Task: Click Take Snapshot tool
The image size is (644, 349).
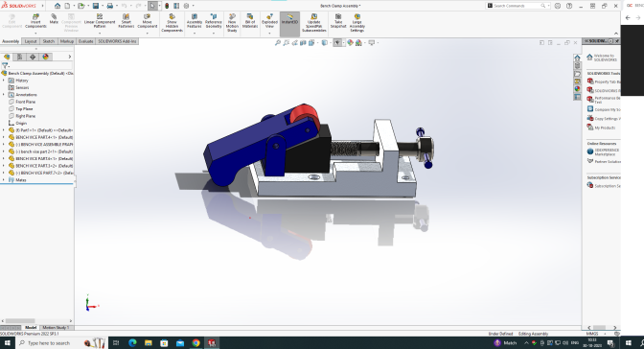Action: (338, 21)
